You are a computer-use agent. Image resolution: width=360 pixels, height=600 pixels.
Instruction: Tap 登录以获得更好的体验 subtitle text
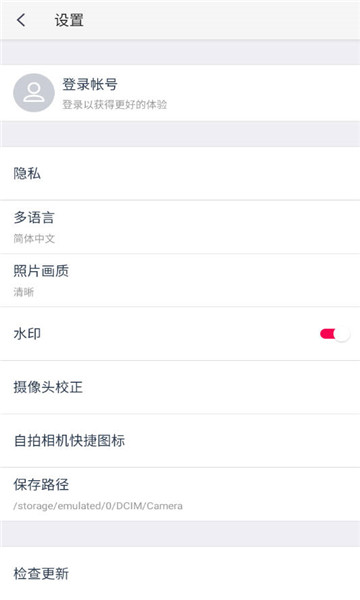(114, 104)
